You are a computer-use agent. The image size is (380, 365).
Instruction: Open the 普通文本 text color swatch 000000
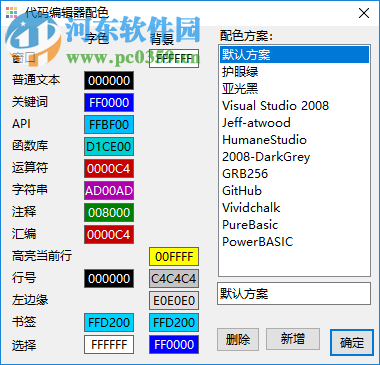109,80
